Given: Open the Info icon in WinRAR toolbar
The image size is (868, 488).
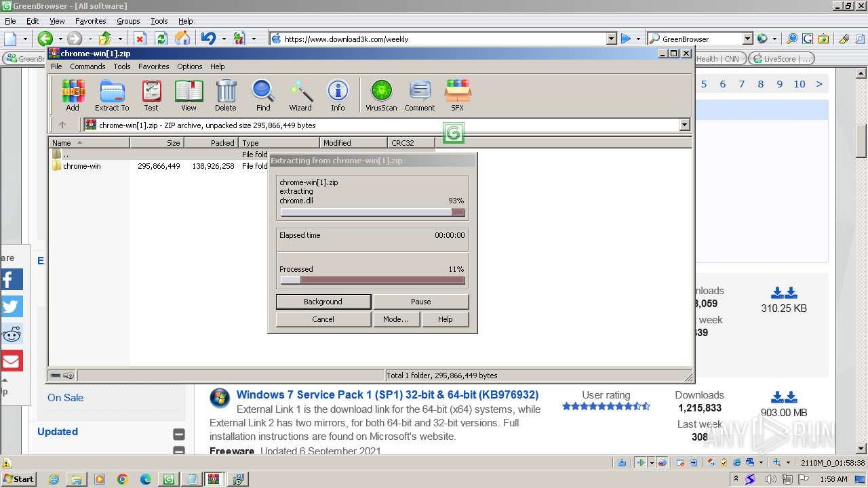Looking at the screenshot, I should pyautogui.click(x=338, y=95).
